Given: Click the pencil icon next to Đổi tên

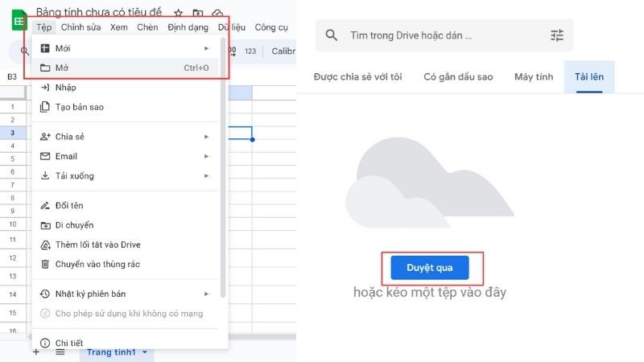Looking at the screenshot, I should (45, 205).
